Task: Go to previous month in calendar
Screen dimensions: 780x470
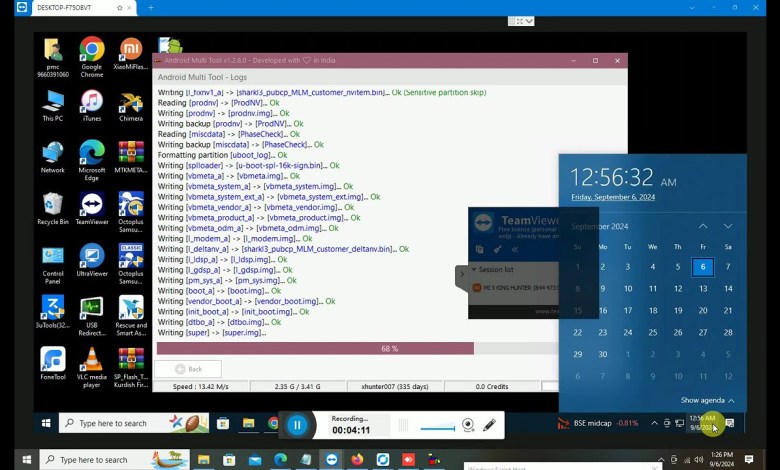Action: click(703, 227)
